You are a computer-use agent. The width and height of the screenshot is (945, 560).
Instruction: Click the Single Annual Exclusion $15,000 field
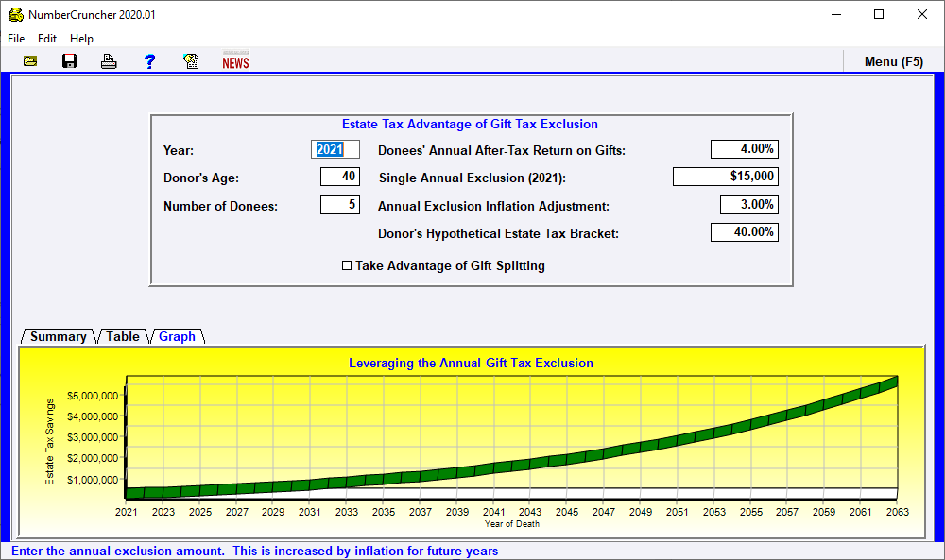point(726,177)
